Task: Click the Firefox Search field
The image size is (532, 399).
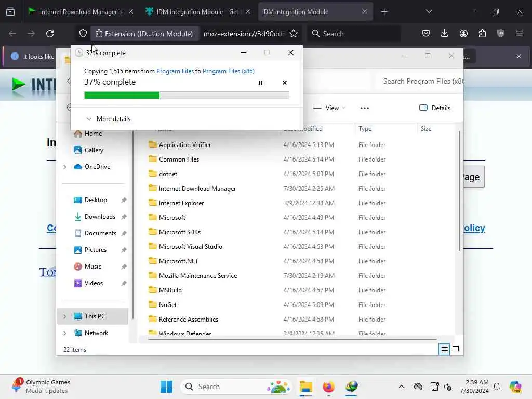Action: pos(353,34)
